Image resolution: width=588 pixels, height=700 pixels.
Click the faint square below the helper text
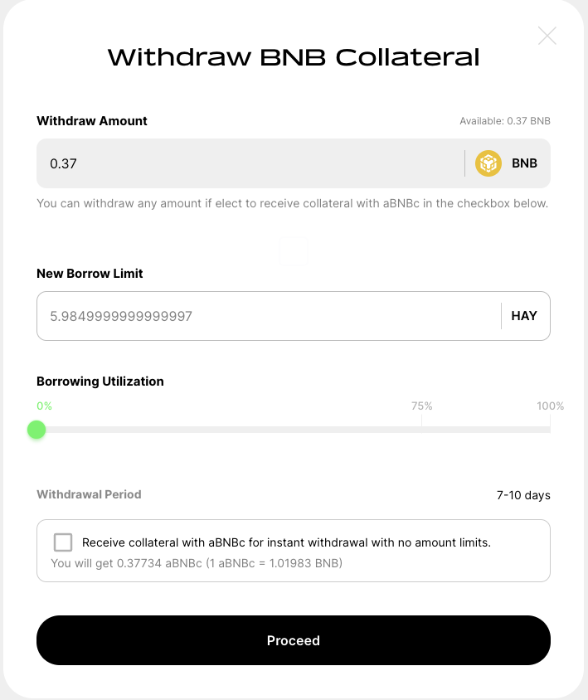pos(294,251)
